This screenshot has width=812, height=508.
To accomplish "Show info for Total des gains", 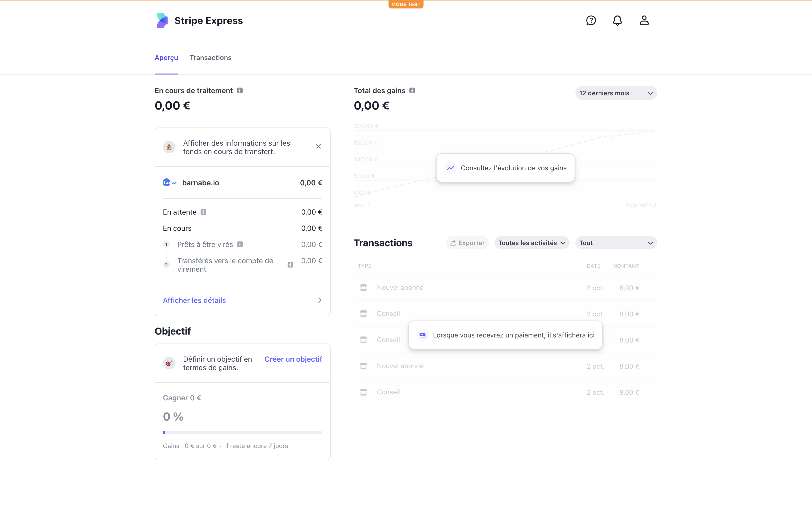I will [412, 91].
